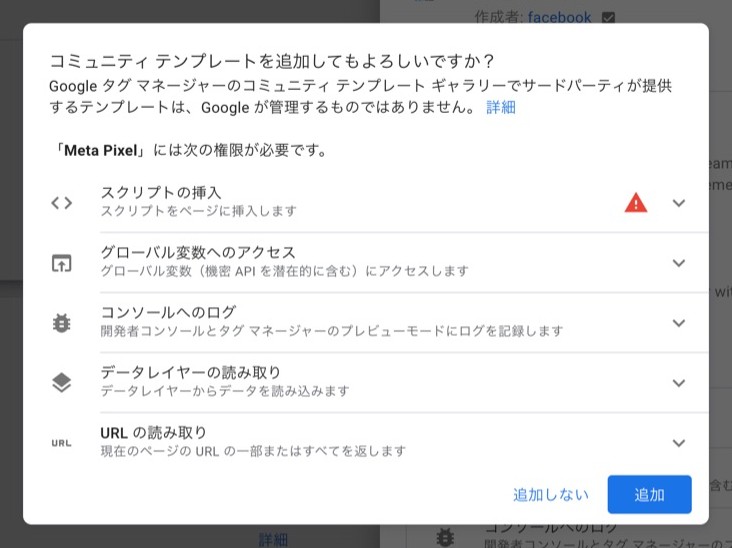732x548 pixels.
Task: Expand the スクリプトの挿入 permission details
Action: 679,203
